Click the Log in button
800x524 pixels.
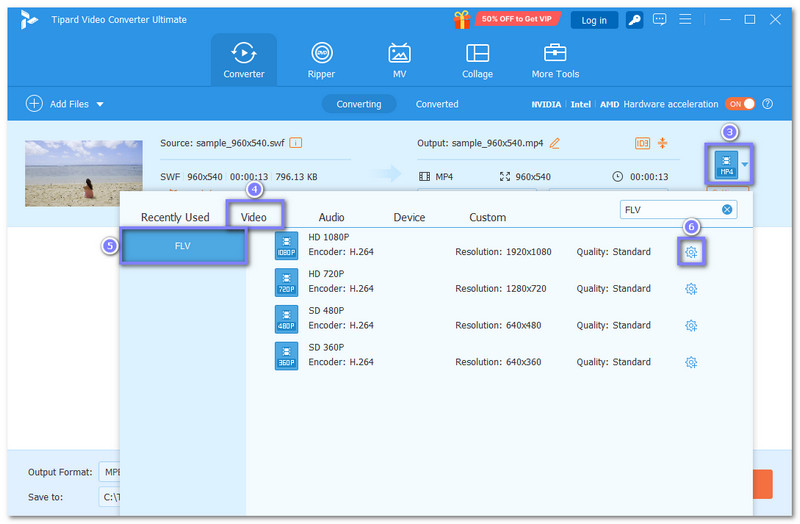click(594, 20)
